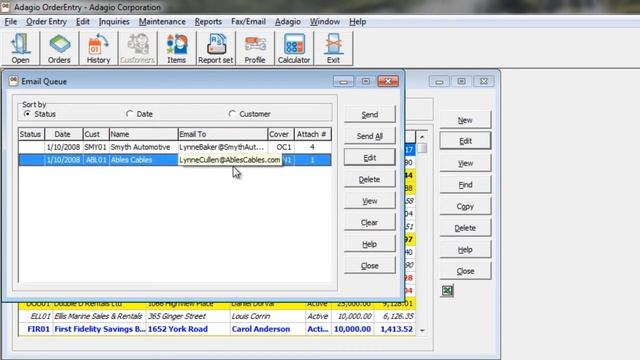Click the Email To column header

click(222, 134)
